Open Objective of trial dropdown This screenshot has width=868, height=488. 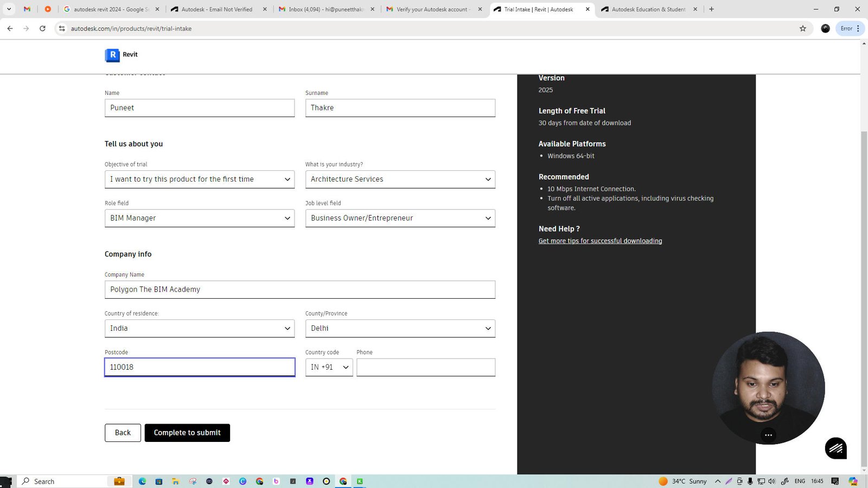point(200,179)
